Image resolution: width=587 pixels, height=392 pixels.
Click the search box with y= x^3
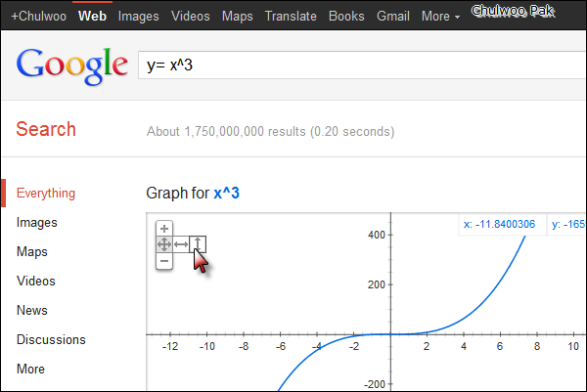coord(342,65)
